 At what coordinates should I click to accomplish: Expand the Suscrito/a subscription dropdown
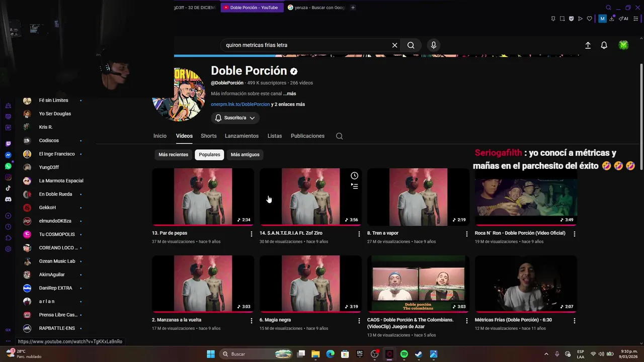235,118
